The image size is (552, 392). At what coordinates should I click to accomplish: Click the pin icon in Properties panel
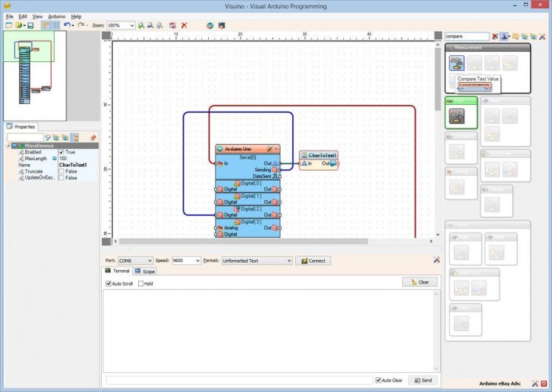pos(93,137)
